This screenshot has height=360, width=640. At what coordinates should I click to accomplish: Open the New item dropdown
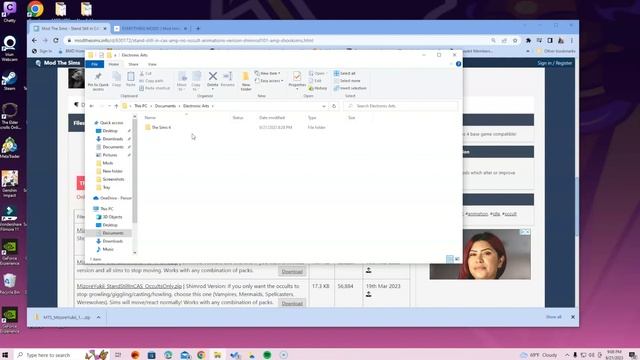tap(268, 73)
